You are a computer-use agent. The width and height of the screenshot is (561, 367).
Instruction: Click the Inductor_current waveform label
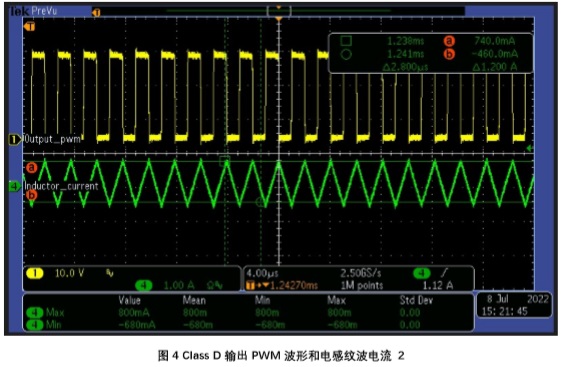coord(61,186)
